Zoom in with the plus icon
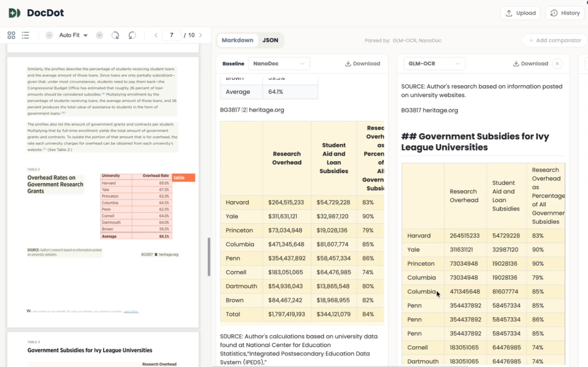Screen dimensions: 588x367 (99, 35)
